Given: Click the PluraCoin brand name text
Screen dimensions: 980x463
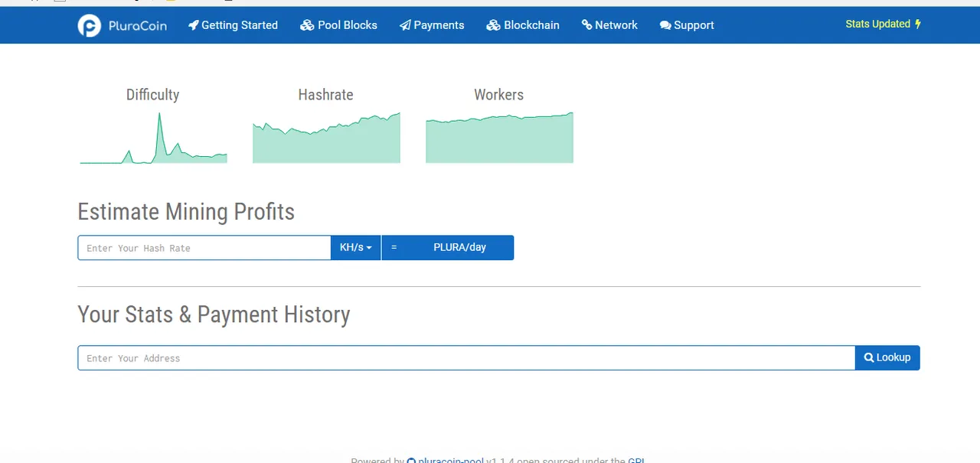Looking at the screenshot, I should 137,25.
